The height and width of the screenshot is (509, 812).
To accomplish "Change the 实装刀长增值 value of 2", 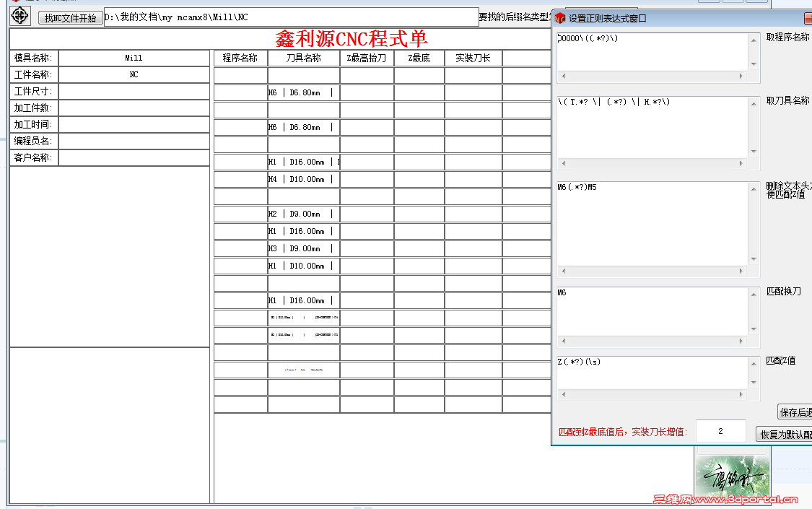I will click(720, 430).
